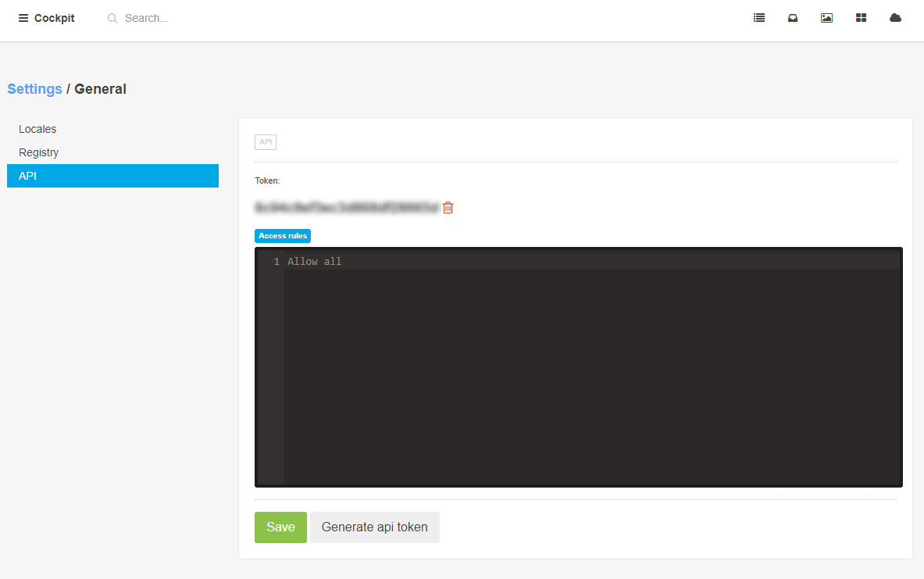924x579 pixels.
Task: Click the Access rules label
Action: [x=283, y=236]
